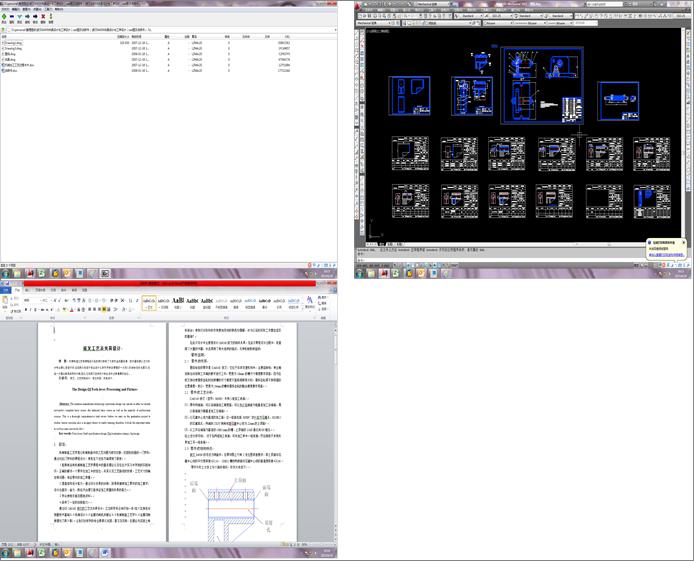The height and width of the screenshot is (561, 694).
Task: Click the red Delete X icon in archiver
Action: [43, 16]
